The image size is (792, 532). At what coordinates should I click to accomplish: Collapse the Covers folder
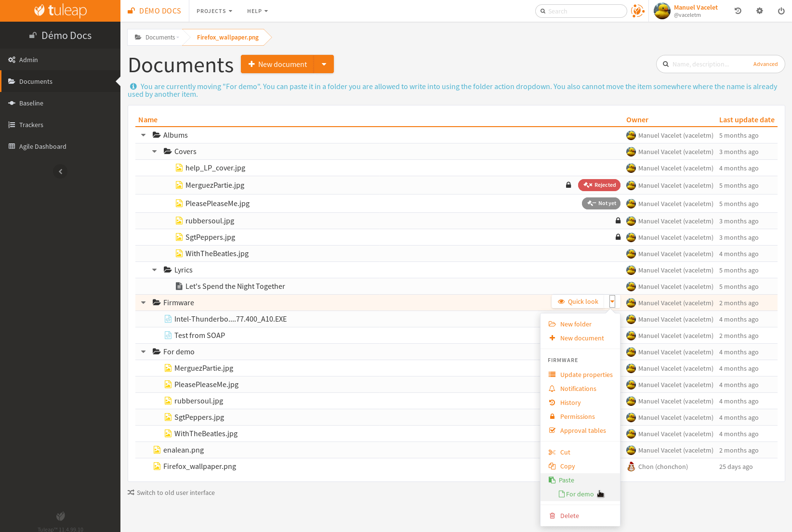click(x=154, y=151)
